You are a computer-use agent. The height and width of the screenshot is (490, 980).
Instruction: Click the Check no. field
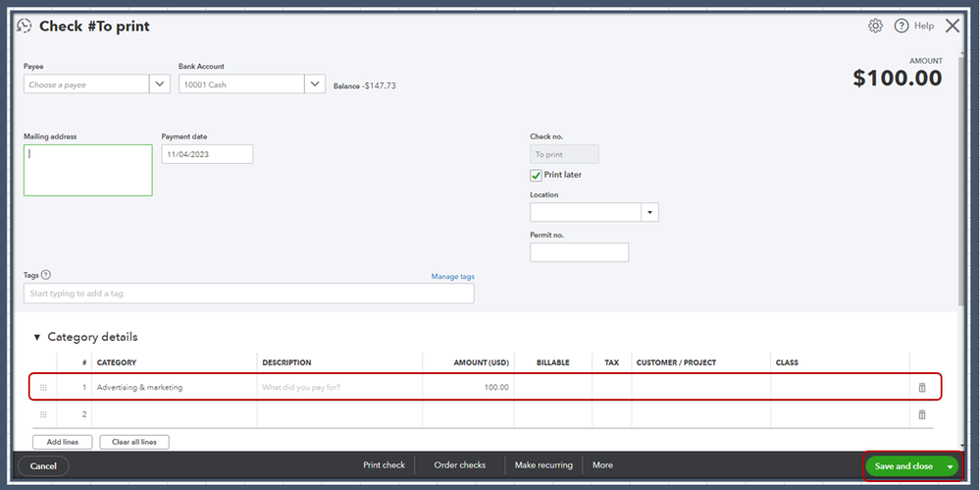(564, 154)
